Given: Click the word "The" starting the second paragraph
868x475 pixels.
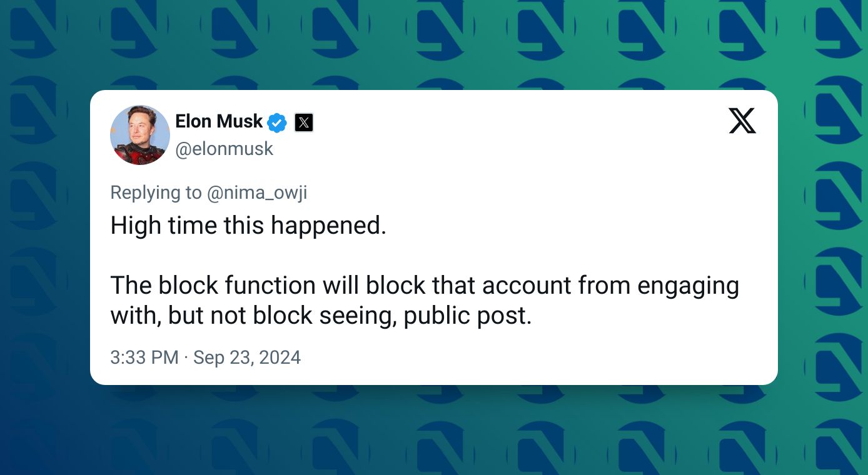Looking at the screenshot, I should [x=131, y=285].
